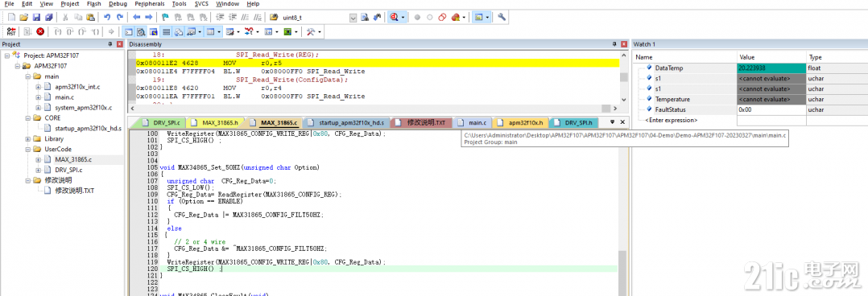The image size is (868, 296).
Task: Open the Configuration wrench icon
Action: coord(502,17)
